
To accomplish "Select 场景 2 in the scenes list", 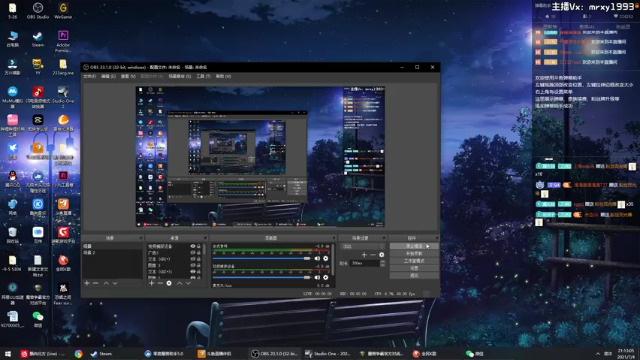I will click(112, 253).
